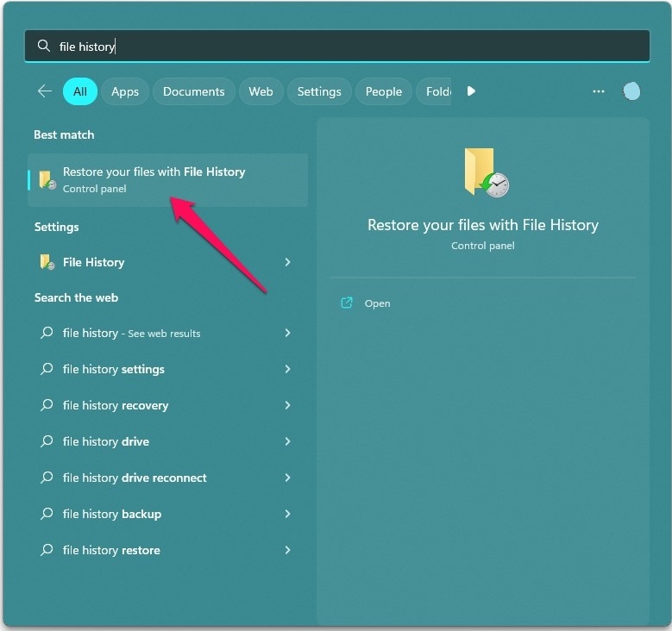Click the 'file history backup' web suggestion
The height and width of the screenshot is (631, 672).
167,514
